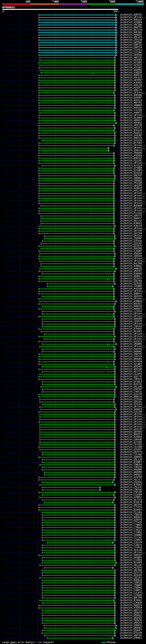Image resolution: width=146 pixels, height=644 pixels.
Task: Open hit UniRef100_A7Q8E8
Action: [131, 22]
